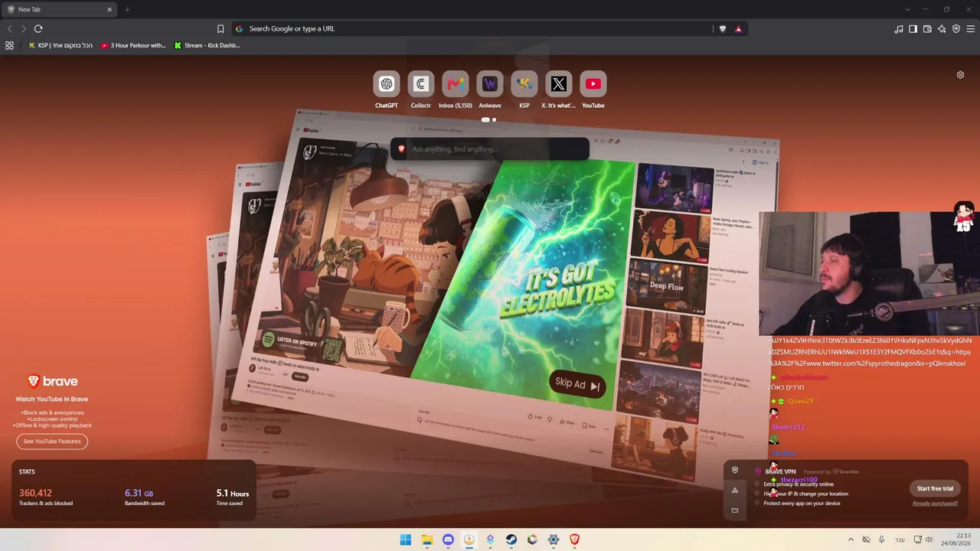Go back to the previous page

(9, 29)
